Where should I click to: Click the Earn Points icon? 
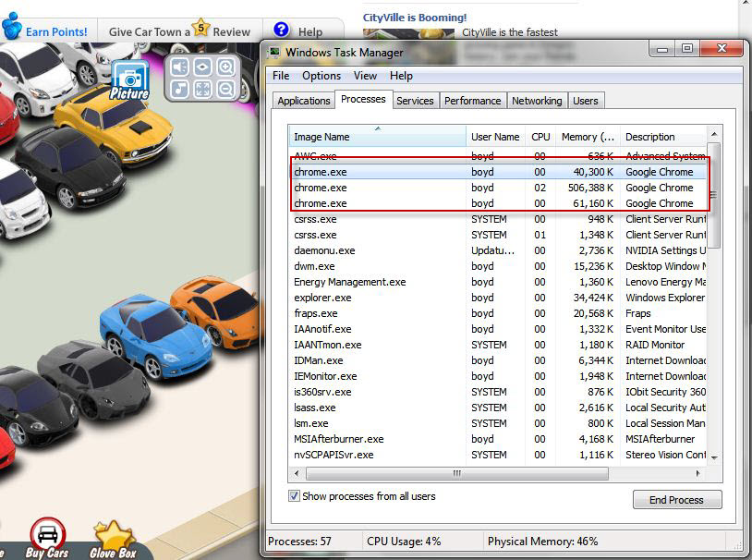tap(11, 26)
